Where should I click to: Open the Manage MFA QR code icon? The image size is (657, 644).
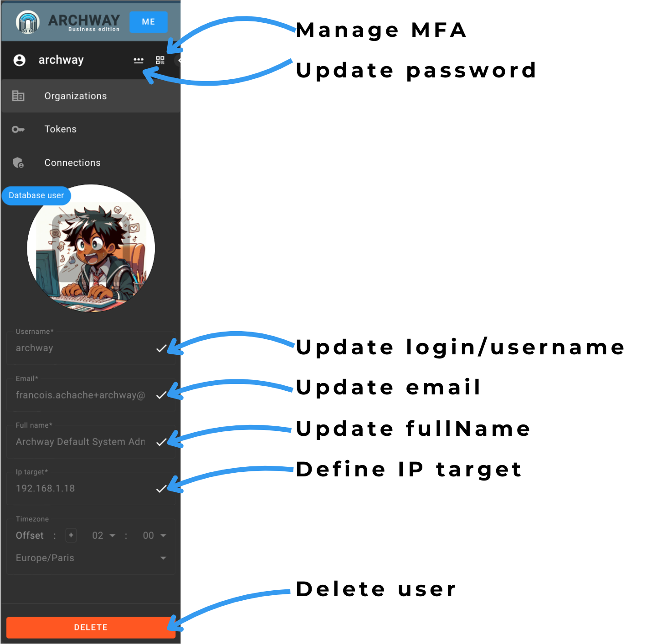(x=160, y=60)
